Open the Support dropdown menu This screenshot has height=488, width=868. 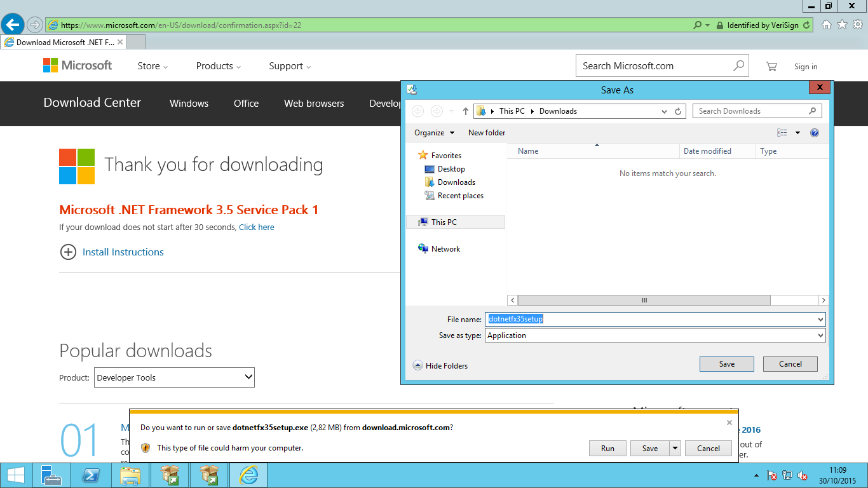290,66
